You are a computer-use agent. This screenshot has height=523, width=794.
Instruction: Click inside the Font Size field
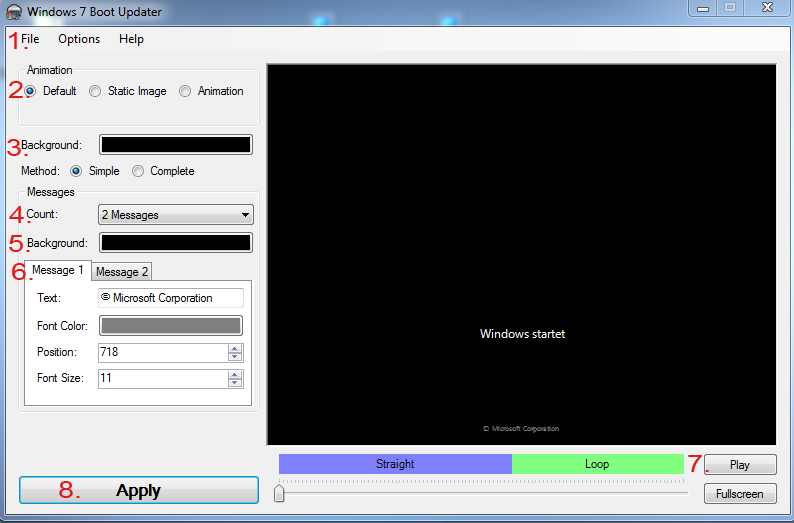163,378
